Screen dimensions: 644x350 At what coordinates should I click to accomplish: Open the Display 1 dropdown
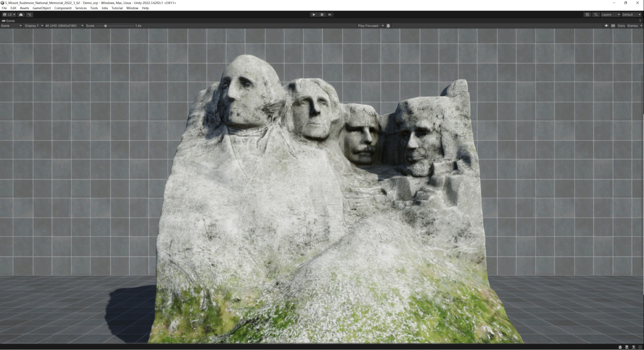33,25
